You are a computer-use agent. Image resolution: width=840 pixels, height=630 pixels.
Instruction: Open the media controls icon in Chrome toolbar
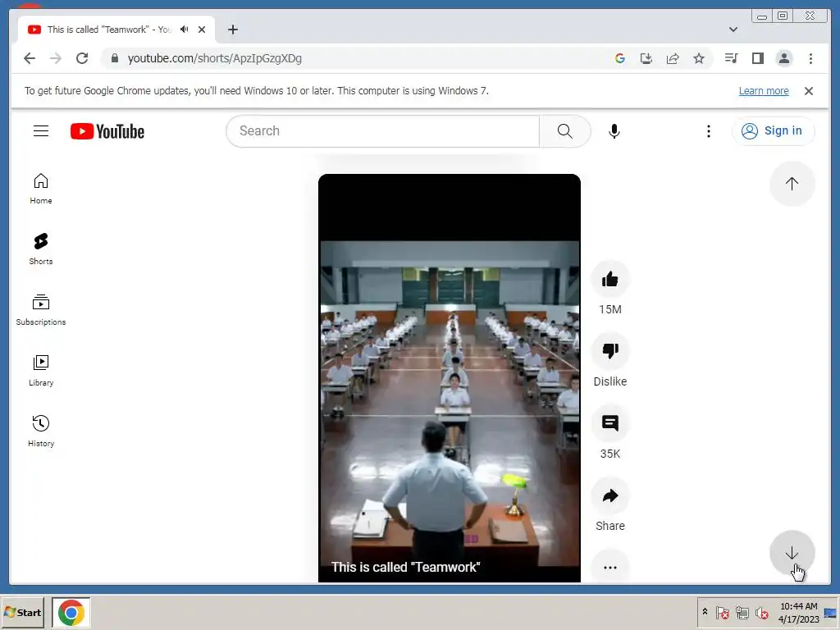731,58
